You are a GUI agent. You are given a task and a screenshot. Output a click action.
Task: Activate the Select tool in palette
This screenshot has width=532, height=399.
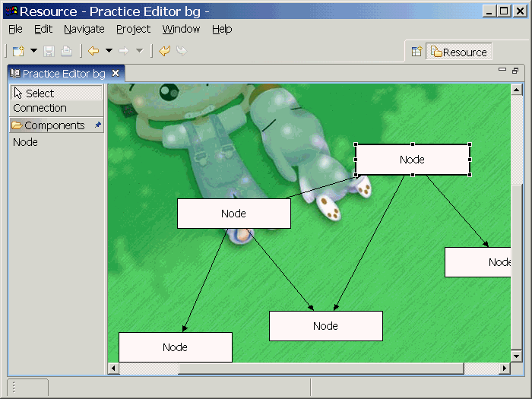40,93
